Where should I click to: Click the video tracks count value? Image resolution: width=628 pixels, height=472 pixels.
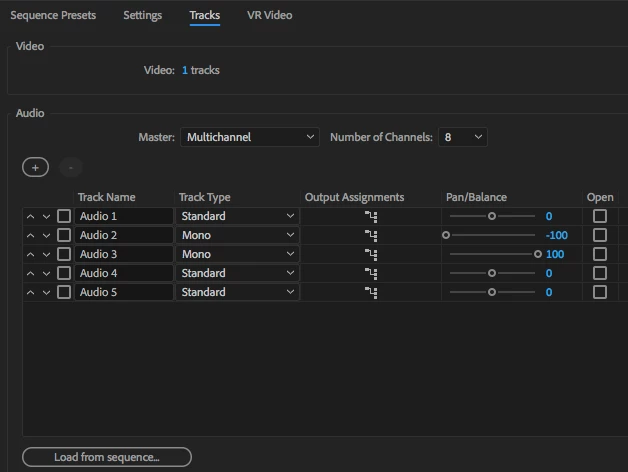coord(185,70)
